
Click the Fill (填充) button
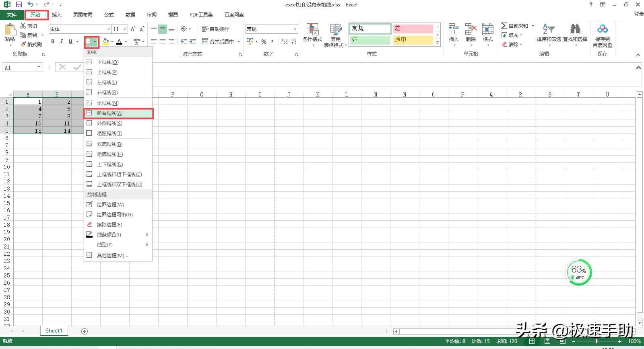512,35
